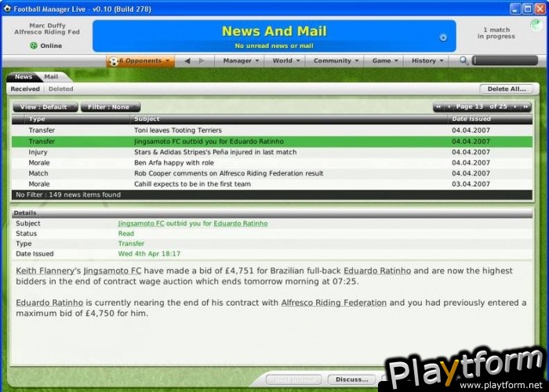
Task: Switch to the News tab
Action: 24,77
